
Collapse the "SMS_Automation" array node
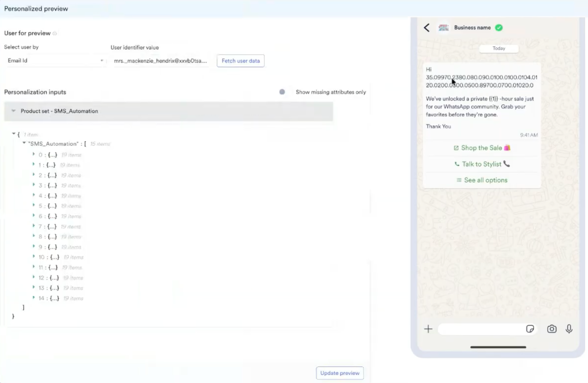tap(24, 143)
